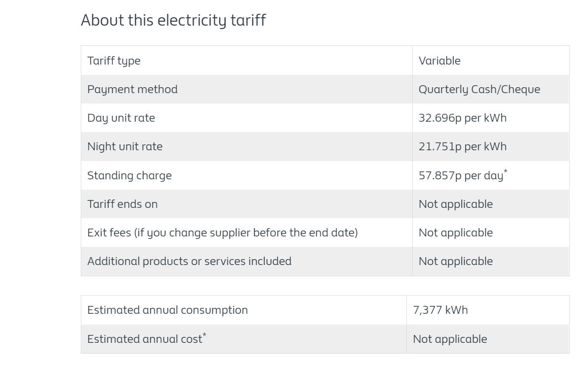Click the 57.857p per day value
588x366 pixels.
coord(461,175)
